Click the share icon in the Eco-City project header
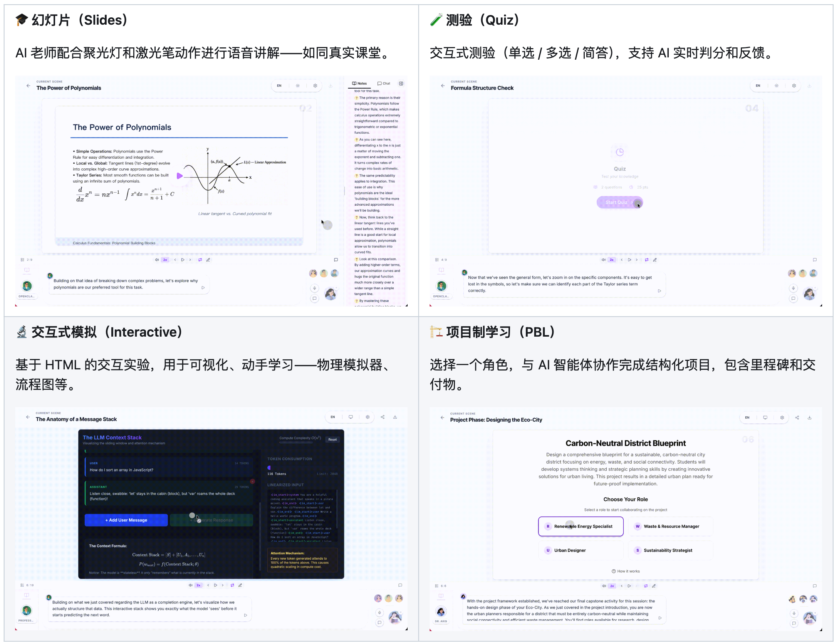 click(x=797, y=418)
